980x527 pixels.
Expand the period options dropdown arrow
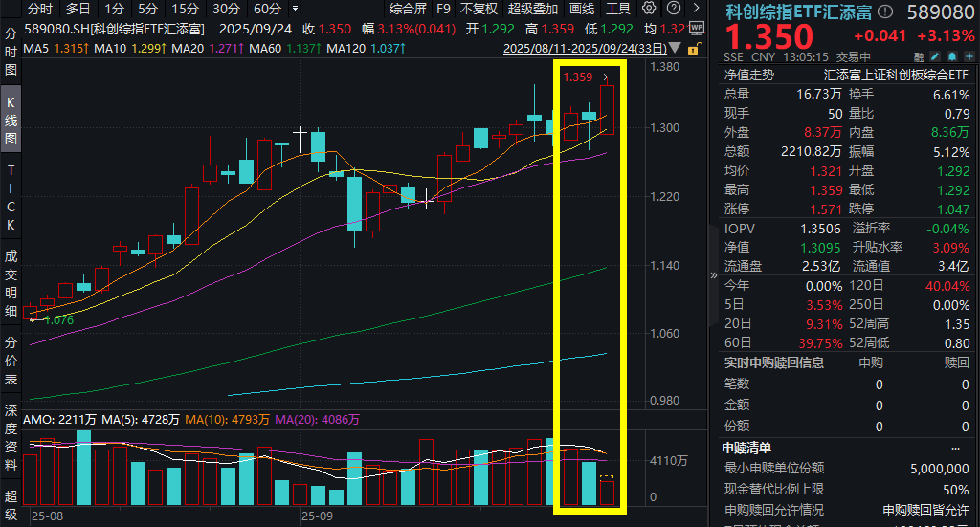coord(296,9)
